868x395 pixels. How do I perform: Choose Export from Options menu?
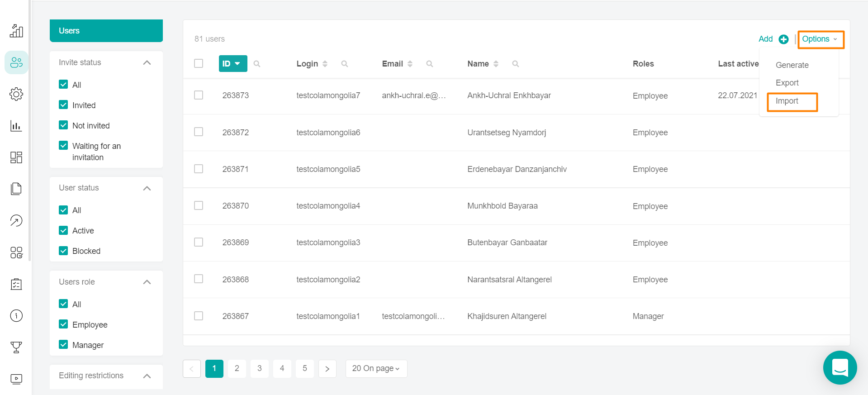coord(787,83)
